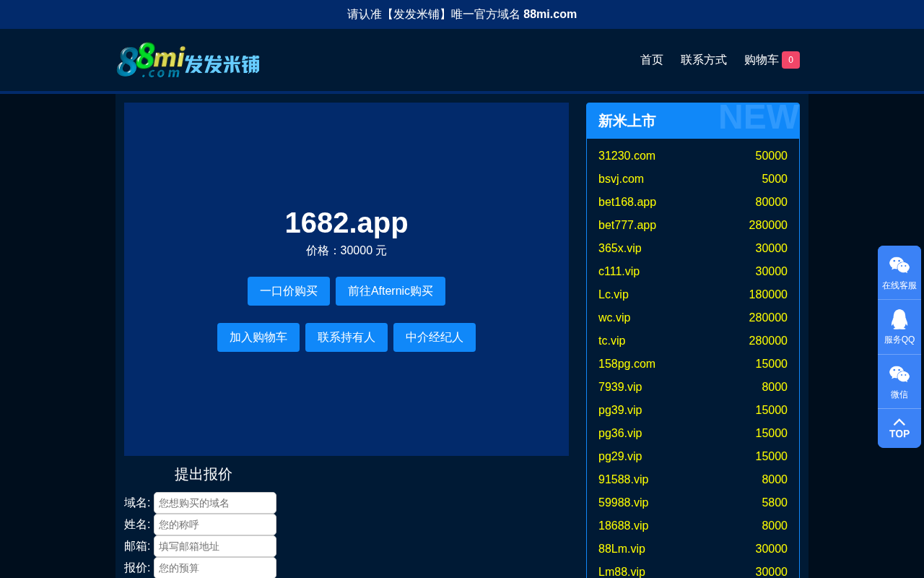The width and height of the screenshot is (924, 578).
Task: Open the 59988.vip domain link
Action: (624, 503)
